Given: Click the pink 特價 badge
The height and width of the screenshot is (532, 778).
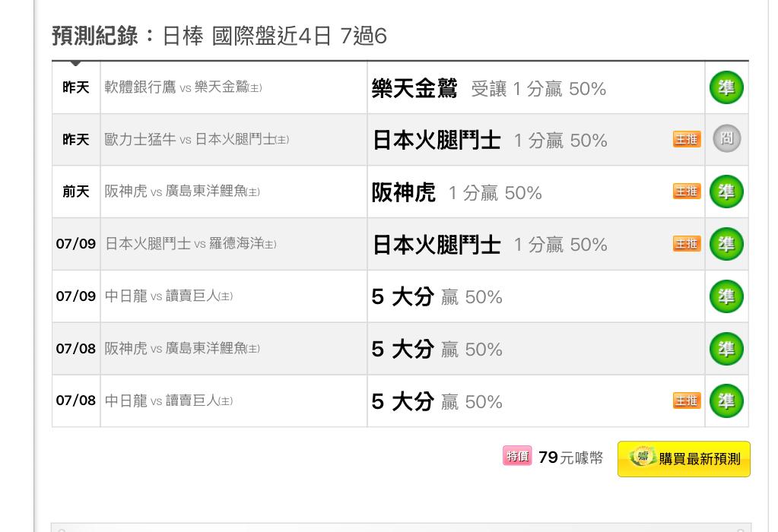Looking at the screenshot, I should pyautogui.click(x=517, y=456).
